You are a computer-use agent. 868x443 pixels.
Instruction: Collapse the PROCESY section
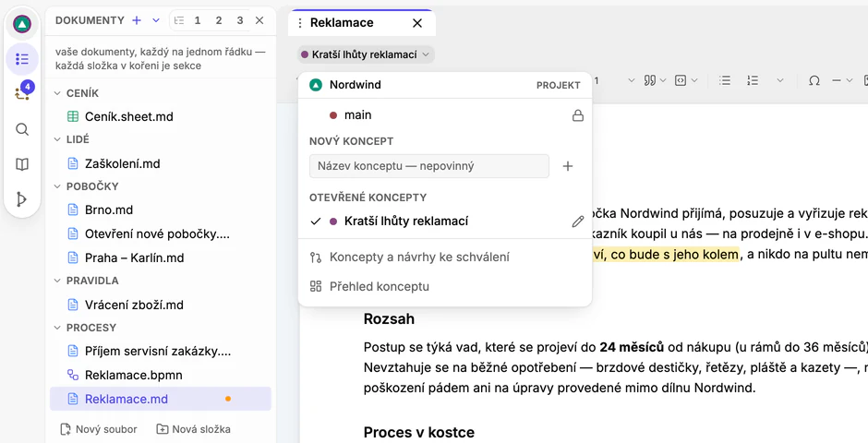tap(57, 328)
